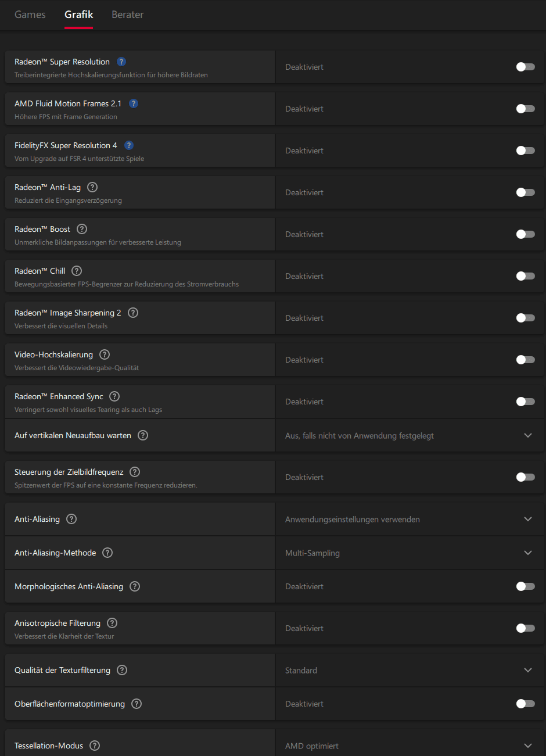Enable Steuerung der Zielbildfrequenz switch
This screenshot has height=756, width=546.
(525, 477)
